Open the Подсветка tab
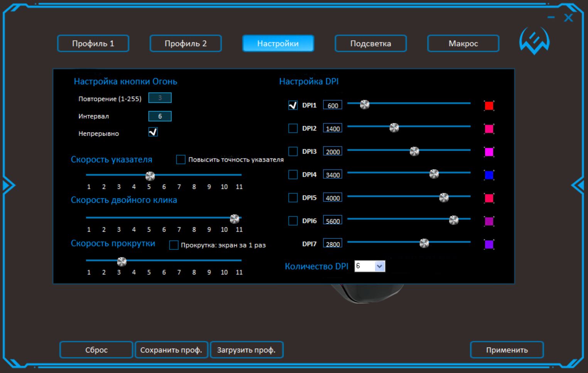The height and width of the screenshot is (373, 588). (x=371, y=44)
